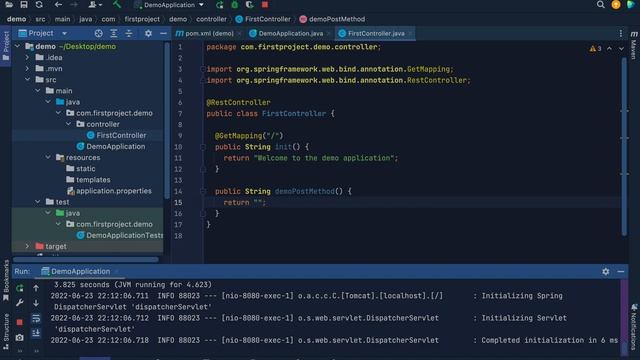This screenshot has width=640, height=360.
Task: Rerun DemoApplication in Run panel
Action: coord(20,289)
